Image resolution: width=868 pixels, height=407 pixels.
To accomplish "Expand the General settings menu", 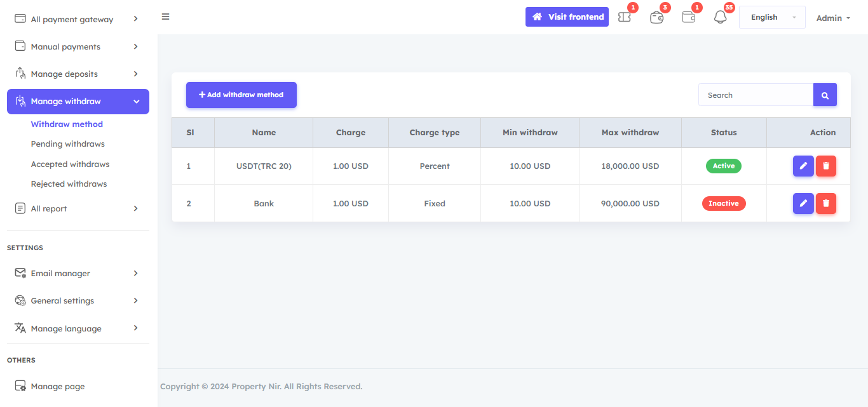I will pos(78,300).
